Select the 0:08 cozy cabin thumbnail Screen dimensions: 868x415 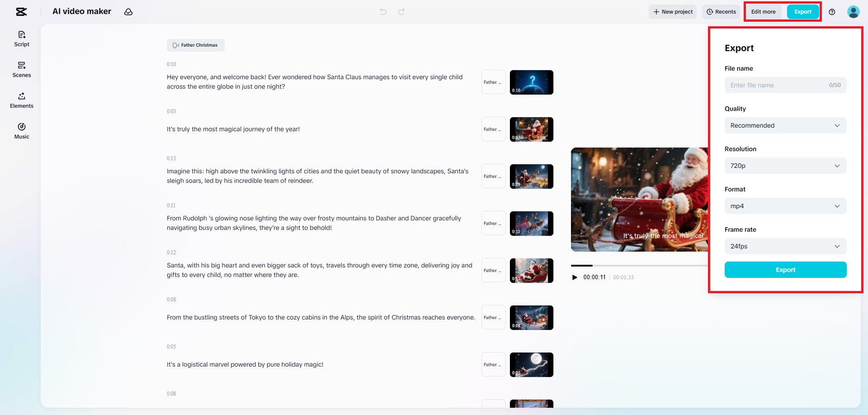pyautogui.click(x=532, y=318)
